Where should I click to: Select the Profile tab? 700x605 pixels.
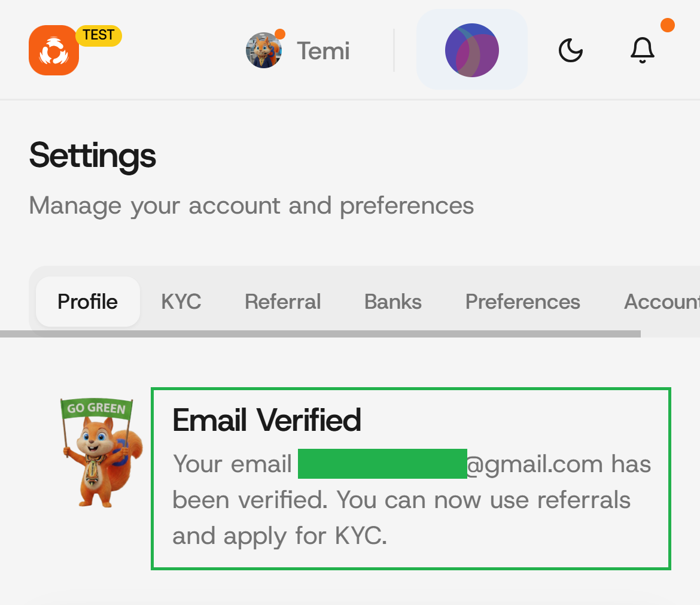(x=87, y=302)
